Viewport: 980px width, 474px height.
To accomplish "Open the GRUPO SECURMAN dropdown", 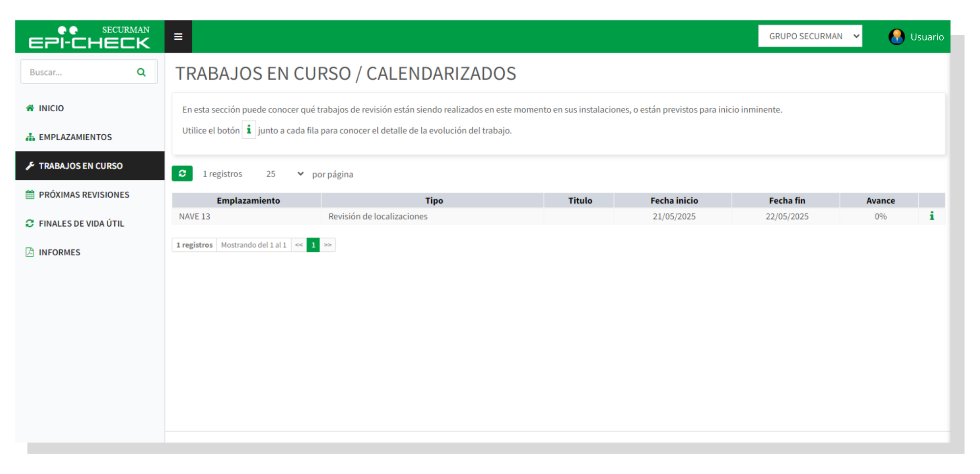I will point(809,36).
